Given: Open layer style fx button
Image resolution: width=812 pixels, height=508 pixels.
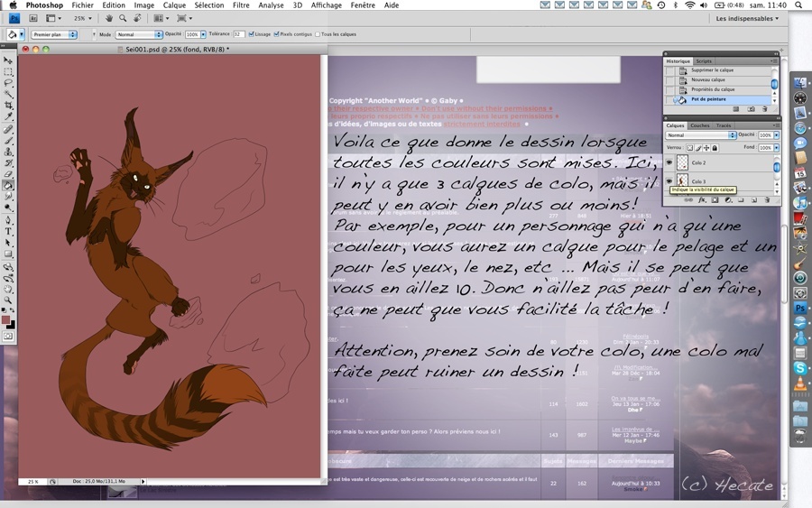Looking at the screenshot, I should point(702,200).
